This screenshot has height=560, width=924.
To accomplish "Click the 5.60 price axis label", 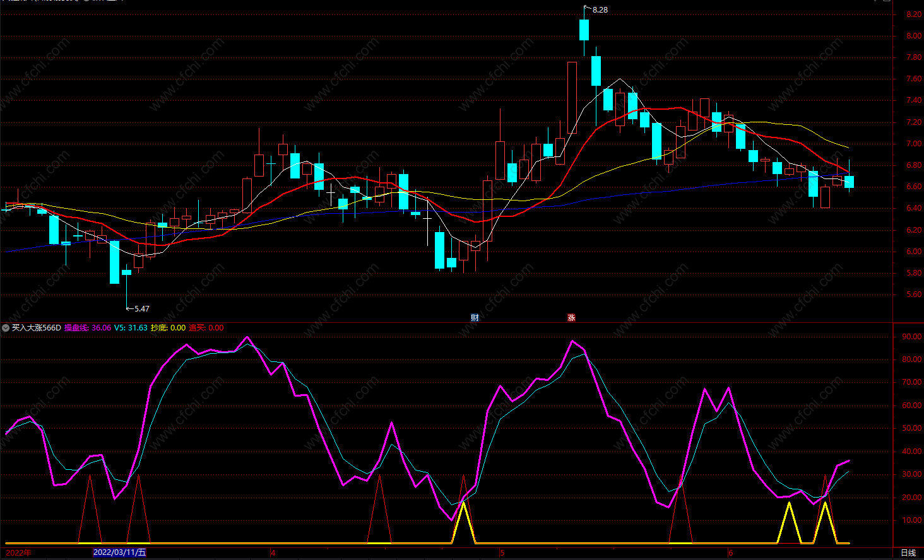I will point(913,295).
